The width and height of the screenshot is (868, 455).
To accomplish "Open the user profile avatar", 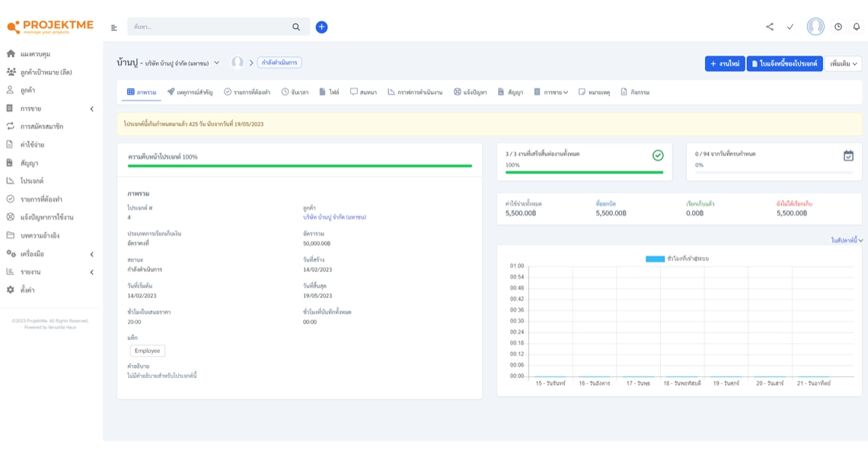I will pyautogui.click(x=815, y=27).
